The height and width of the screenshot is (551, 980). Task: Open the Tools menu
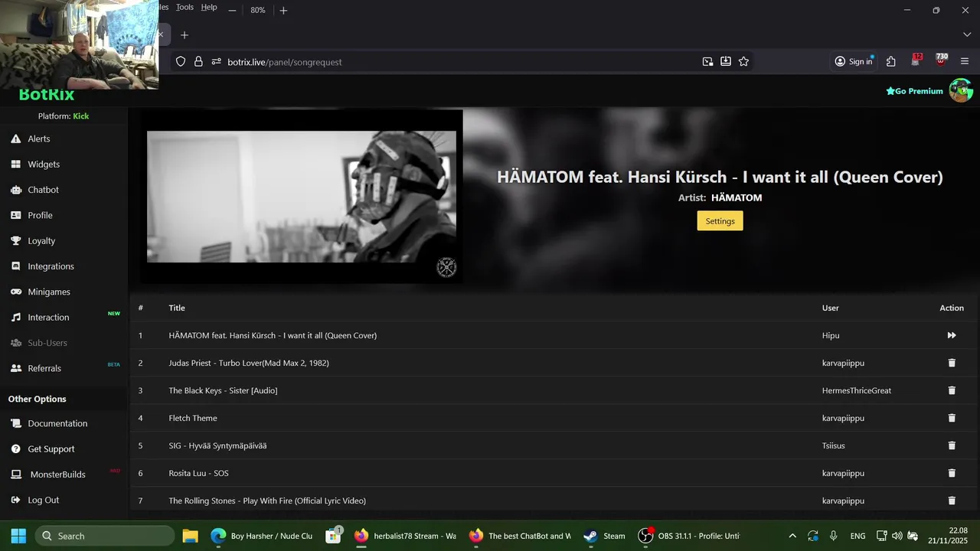click(x=185, y=7)
